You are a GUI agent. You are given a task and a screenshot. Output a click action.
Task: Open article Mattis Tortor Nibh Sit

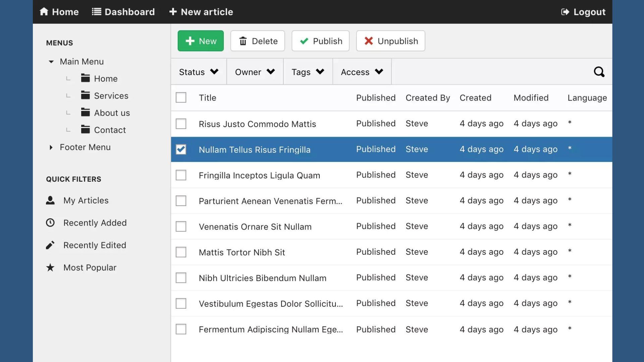[x=242, y=252]
